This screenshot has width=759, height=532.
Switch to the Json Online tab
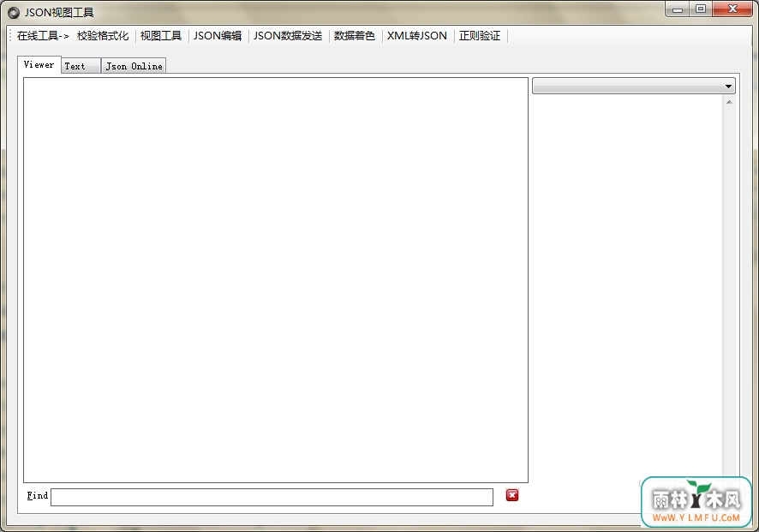pos(134,66)
